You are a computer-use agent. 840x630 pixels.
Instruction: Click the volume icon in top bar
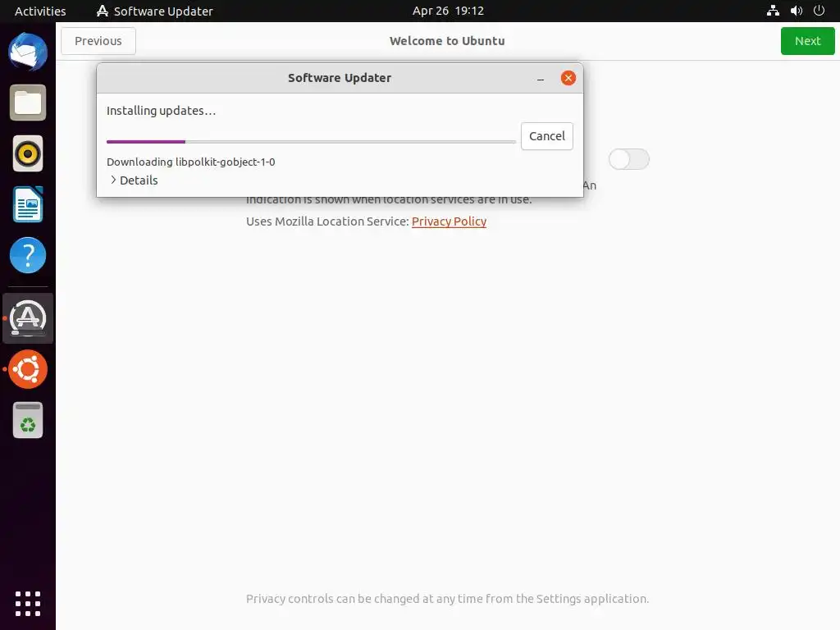click(797, 11)
